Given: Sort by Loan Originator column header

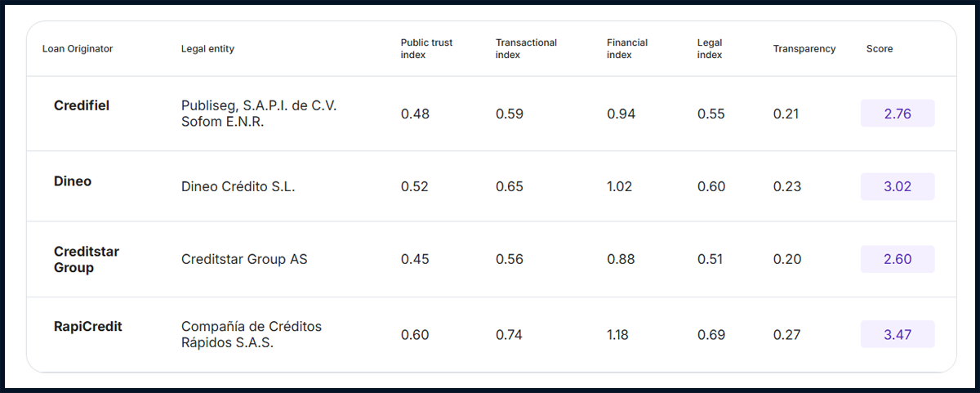Looking at the screenshot, I should (78, 49).
